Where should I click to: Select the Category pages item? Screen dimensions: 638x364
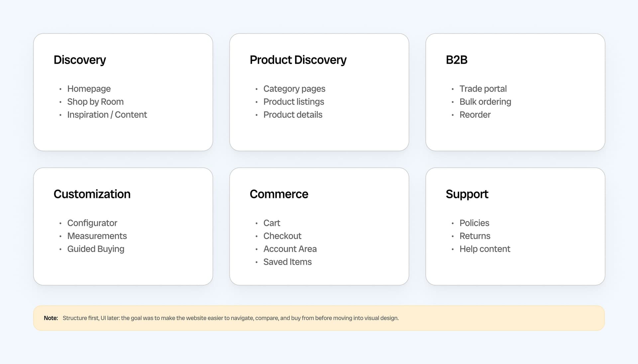pos(294,89)
